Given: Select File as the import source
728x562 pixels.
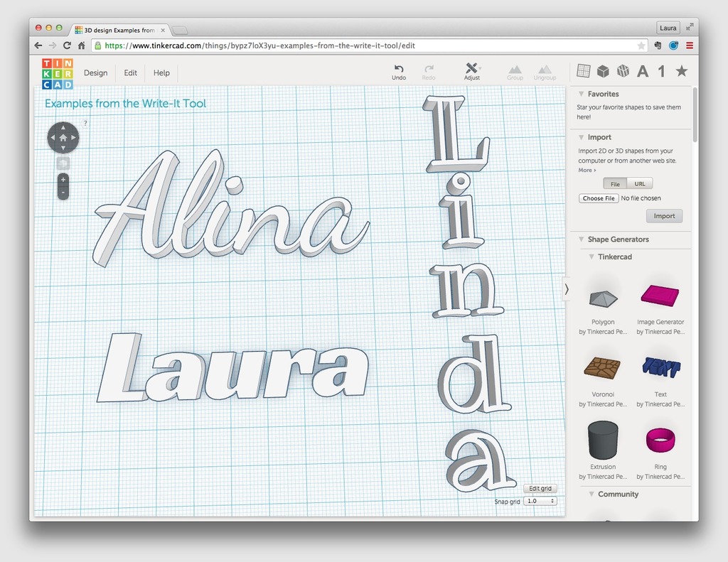Looking at the screenshot, I should (x=615, y=184).
